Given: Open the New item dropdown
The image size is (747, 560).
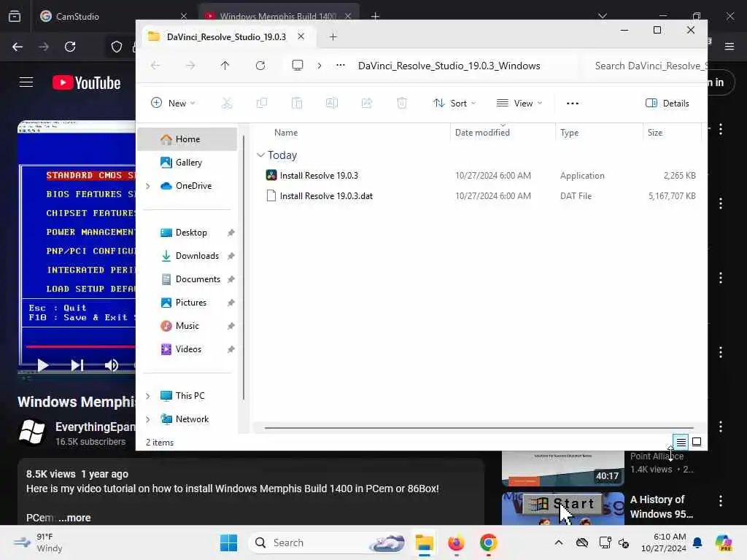Looking at the screenshot, I should click(173, 104).
